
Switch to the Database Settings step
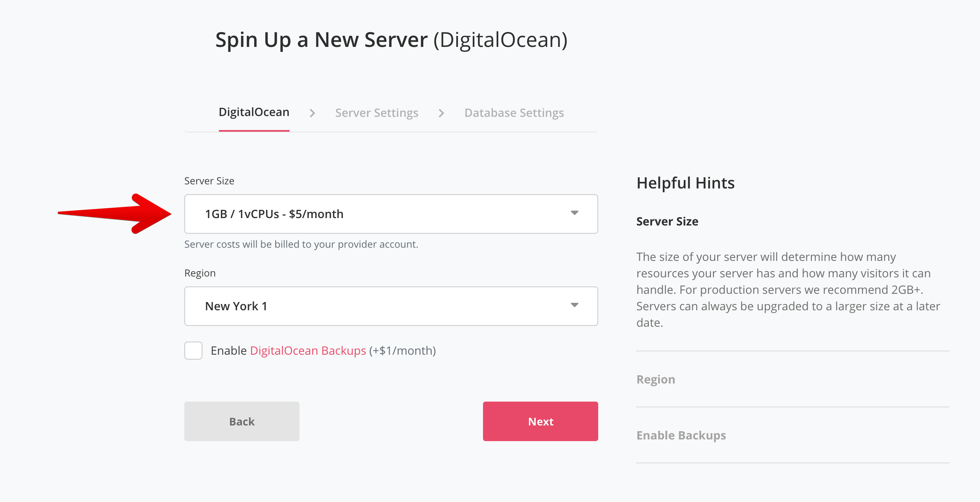pos(514,113)
